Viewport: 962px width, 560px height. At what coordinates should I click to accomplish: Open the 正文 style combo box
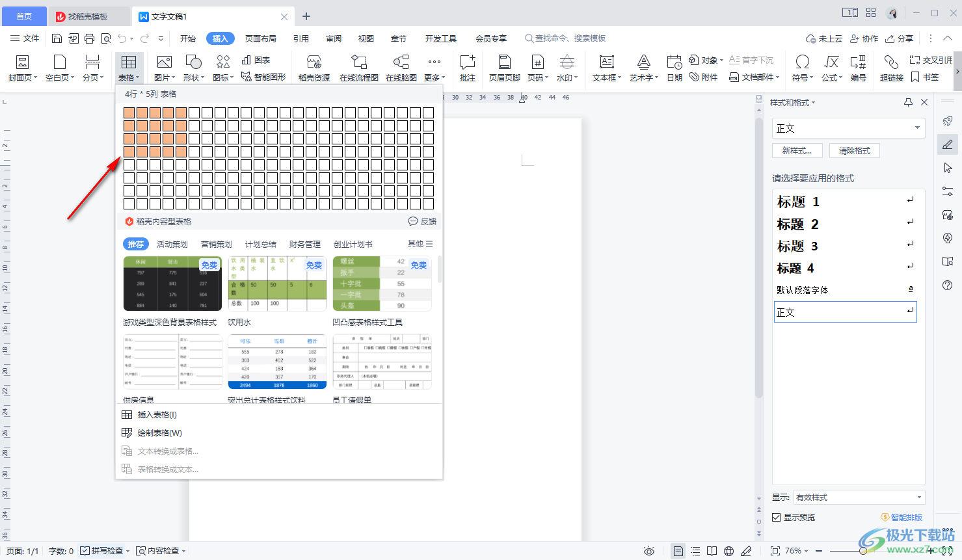click(x=849, y=128)
